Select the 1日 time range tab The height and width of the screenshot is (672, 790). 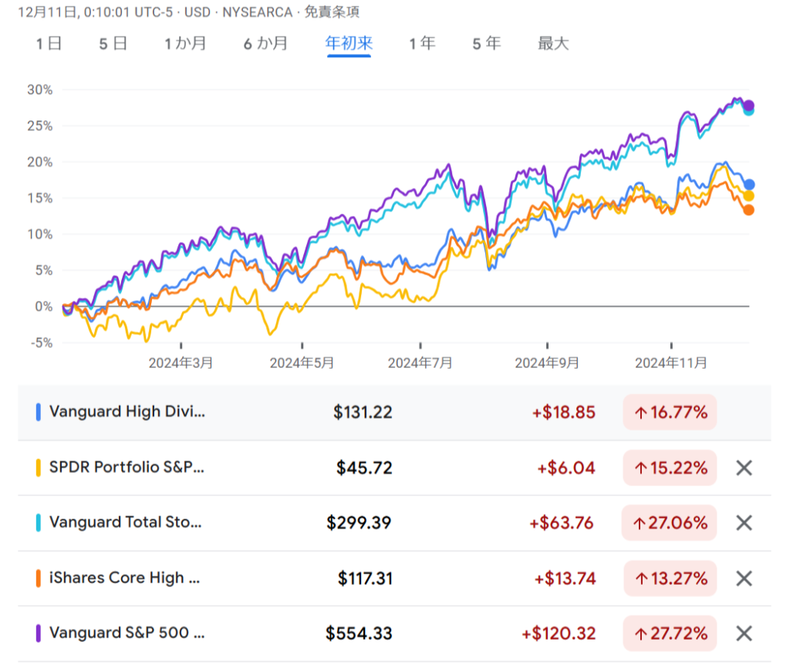49,43
